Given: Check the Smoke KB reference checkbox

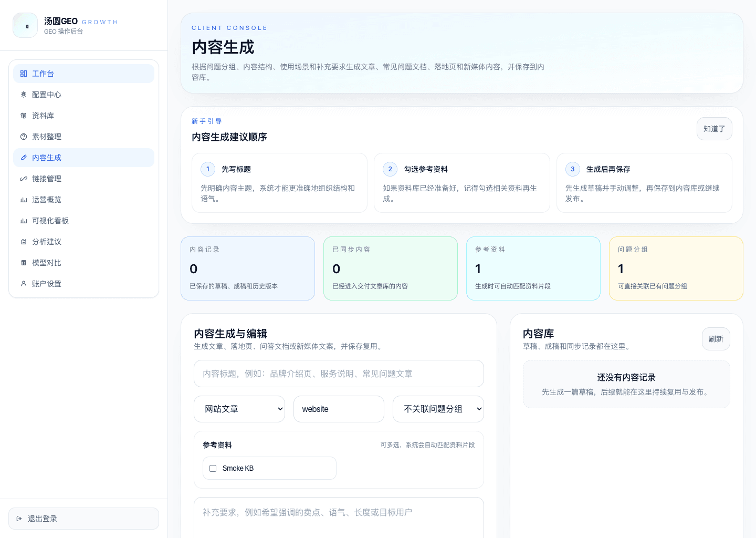Looking at the screenshot, I should (x=213, y=468).
